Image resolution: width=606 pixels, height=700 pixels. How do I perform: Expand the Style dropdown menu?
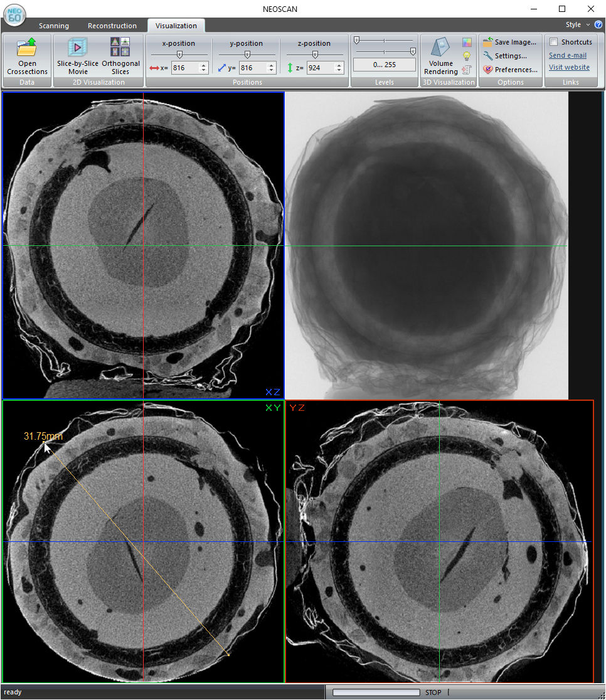[588, 25]
